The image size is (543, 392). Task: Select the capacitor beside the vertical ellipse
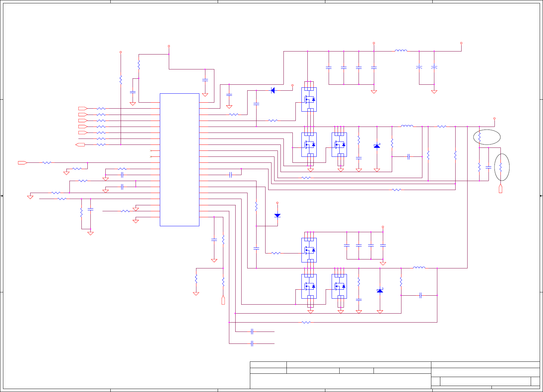(x=489, y=167)
